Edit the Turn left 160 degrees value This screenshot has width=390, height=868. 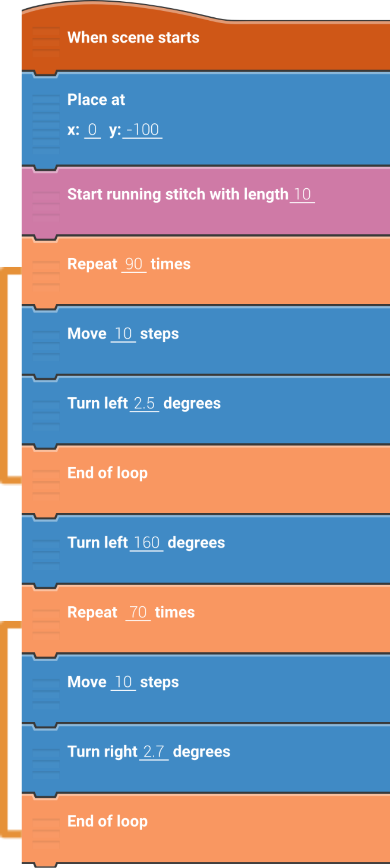[147, 543]
